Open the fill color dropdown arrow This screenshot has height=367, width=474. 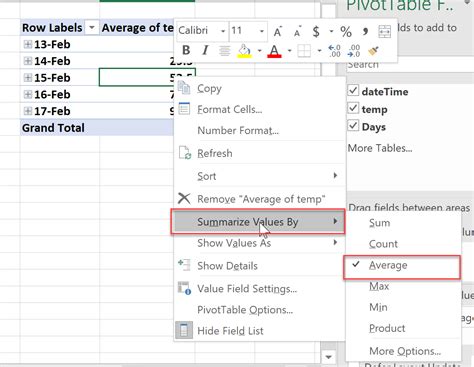point(259,51)
